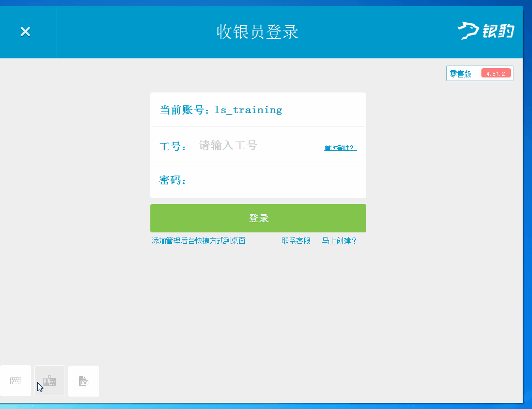Open the on-screen keyboard icon
The width and height of the screenshot is (532, 409).
tap(15, 381)
